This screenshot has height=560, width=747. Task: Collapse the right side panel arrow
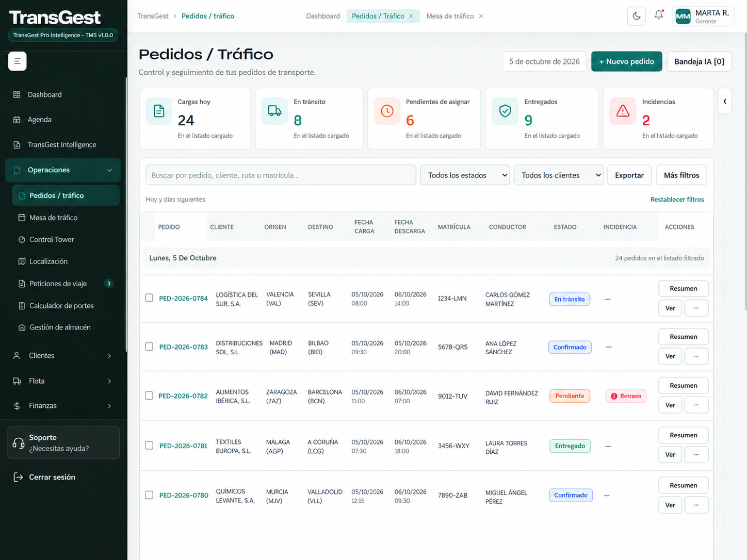(725, 101)
